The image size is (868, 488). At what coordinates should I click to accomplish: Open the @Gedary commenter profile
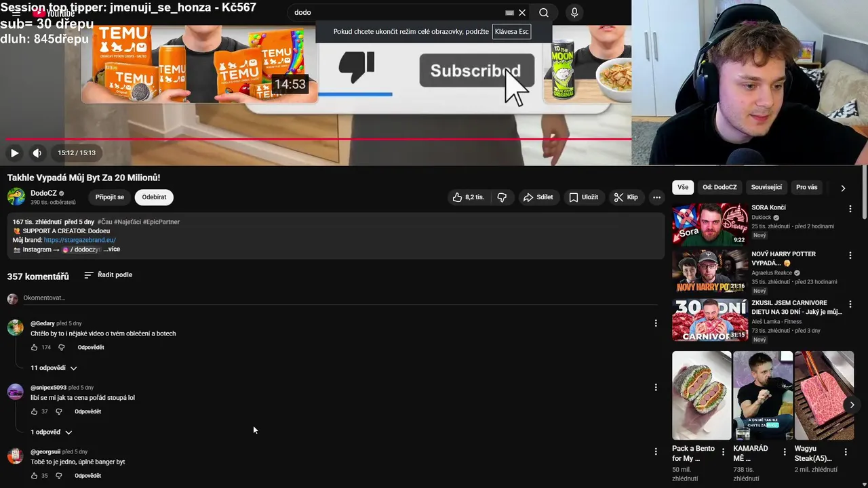43,324
